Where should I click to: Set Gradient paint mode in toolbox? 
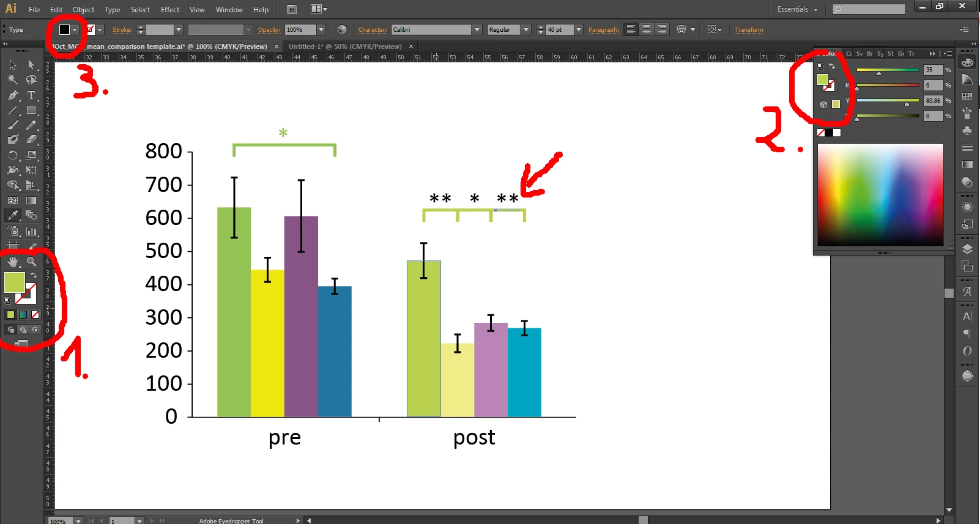pos(23,315)
